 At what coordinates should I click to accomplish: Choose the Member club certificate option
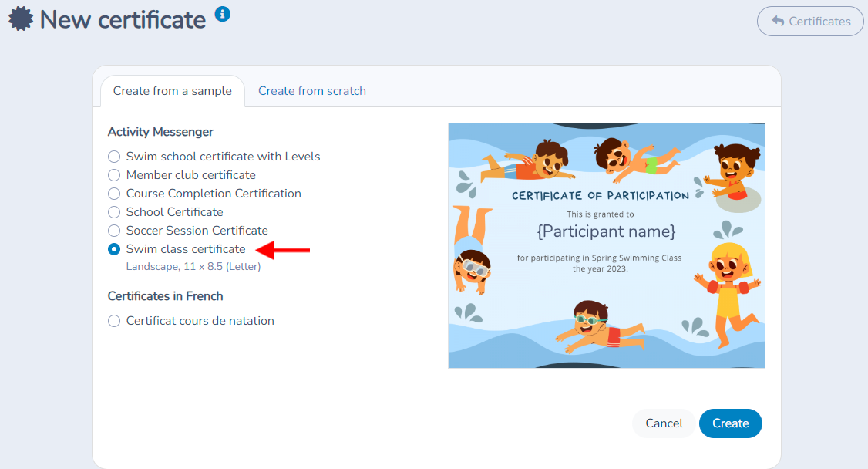[114, 175]
